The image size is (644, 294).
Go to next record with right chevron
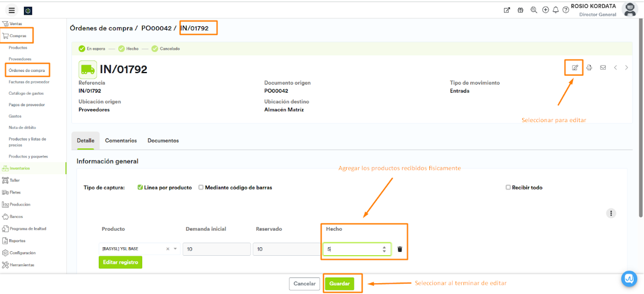coord(626,67)
